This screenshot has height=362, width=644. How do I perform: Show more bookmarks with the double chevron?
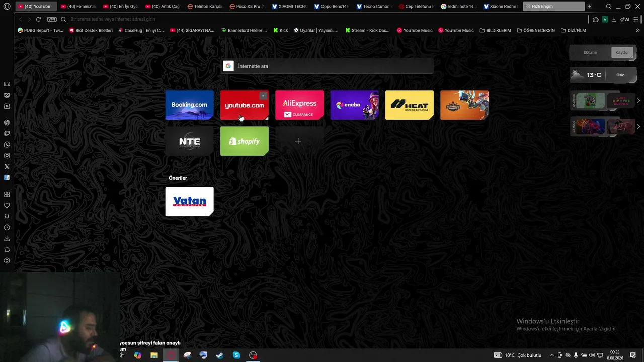coord(638,30)
